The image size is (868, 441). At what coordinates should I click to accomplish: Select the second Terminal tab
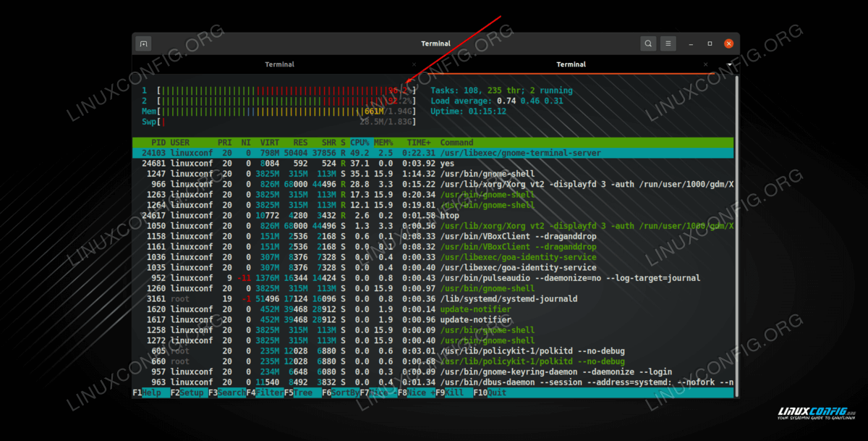pos(571,64)
